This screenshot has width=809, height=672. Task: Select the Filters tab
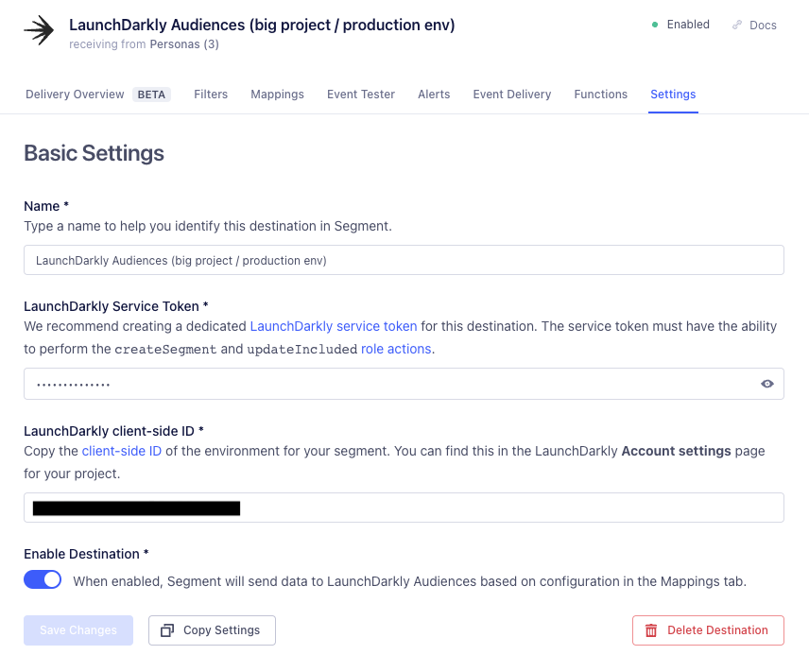(211, 95)
